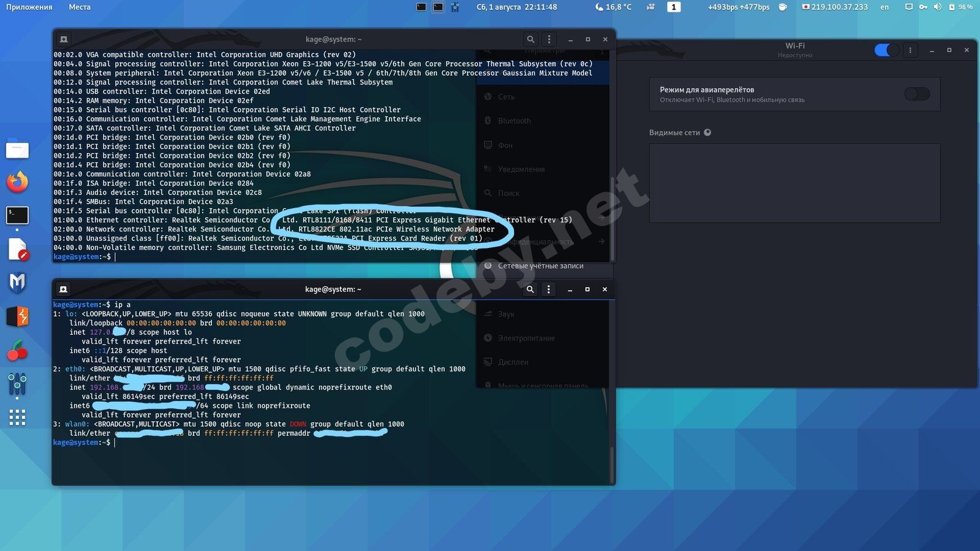
Task: Click the valid_lft 86149sec line
Action: coord(165,396)
